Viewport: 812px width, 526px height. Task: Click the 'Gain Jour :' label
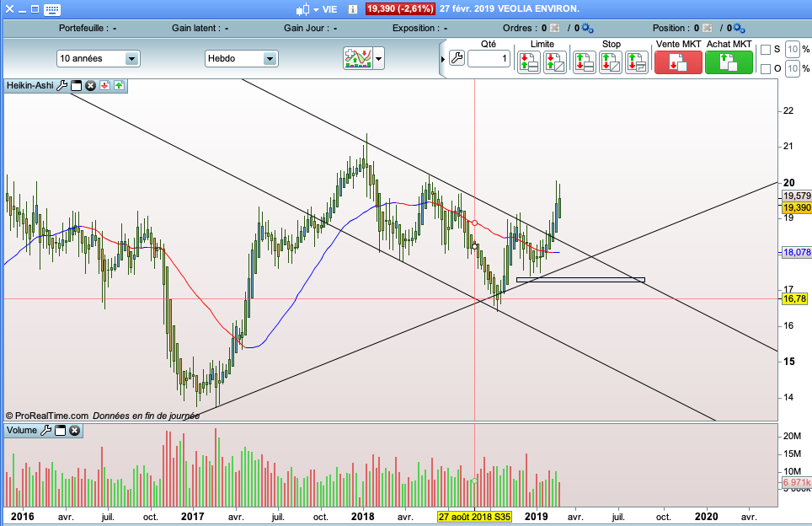307,28
